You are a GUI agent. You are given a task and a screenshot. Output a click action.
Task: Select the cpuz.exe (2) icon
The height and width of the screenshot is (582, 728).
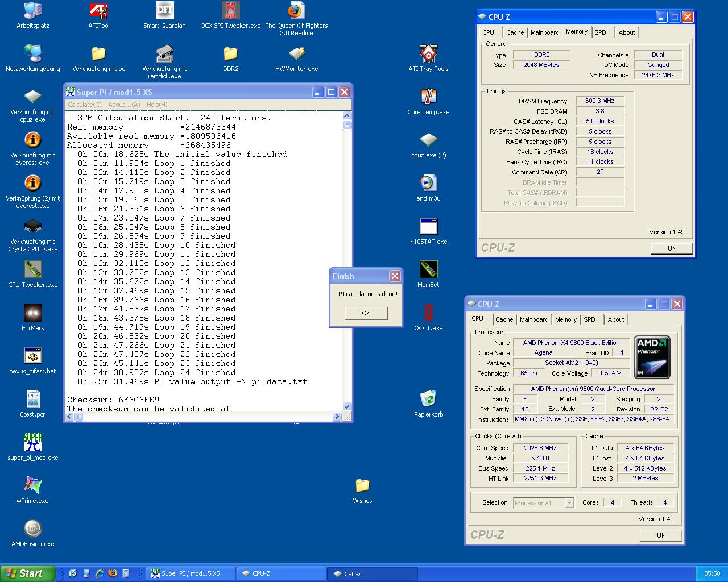pos(428,145)
